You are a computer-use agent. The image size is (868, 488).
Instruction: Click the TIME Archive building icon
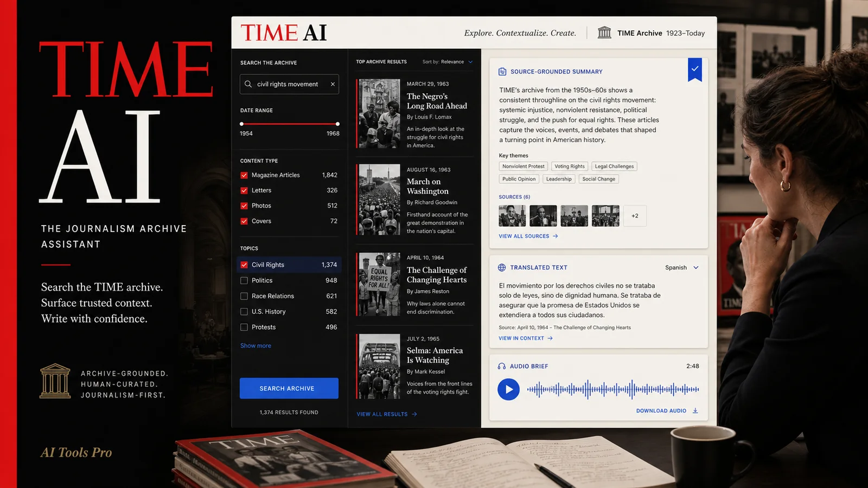coord(604,33)
